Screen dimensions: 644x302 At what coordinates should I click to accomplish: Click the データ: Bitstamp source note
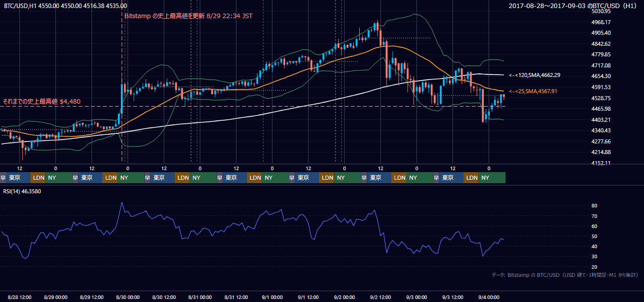565,275
